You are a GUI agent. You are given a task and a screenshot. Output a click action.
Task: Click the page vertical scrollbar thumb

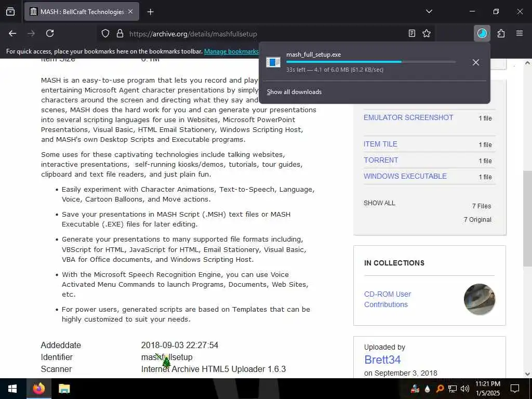(527, 219)
